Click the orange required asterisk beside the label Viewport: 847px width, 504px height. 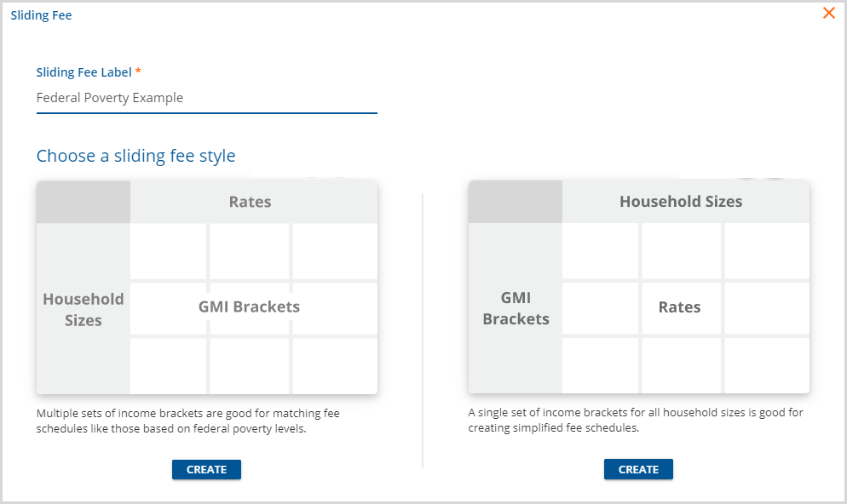point(138,72)
